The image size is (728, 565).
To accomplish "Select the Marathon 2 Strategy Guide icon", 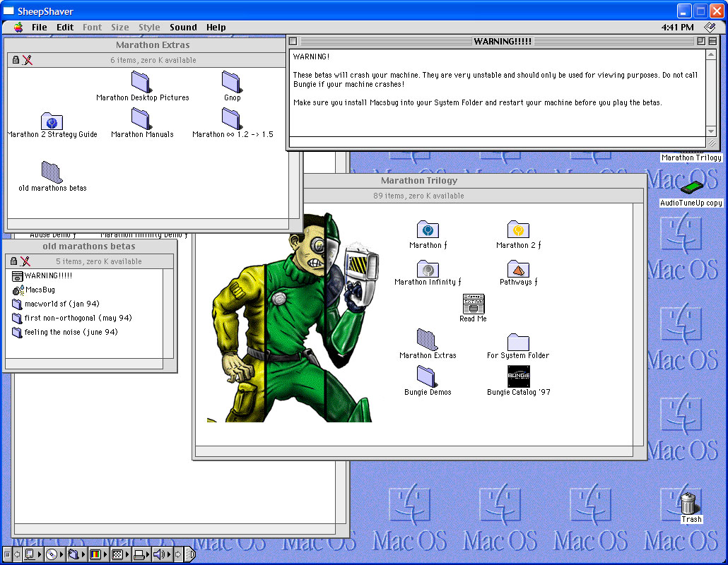I will click(x=52, y=121).
